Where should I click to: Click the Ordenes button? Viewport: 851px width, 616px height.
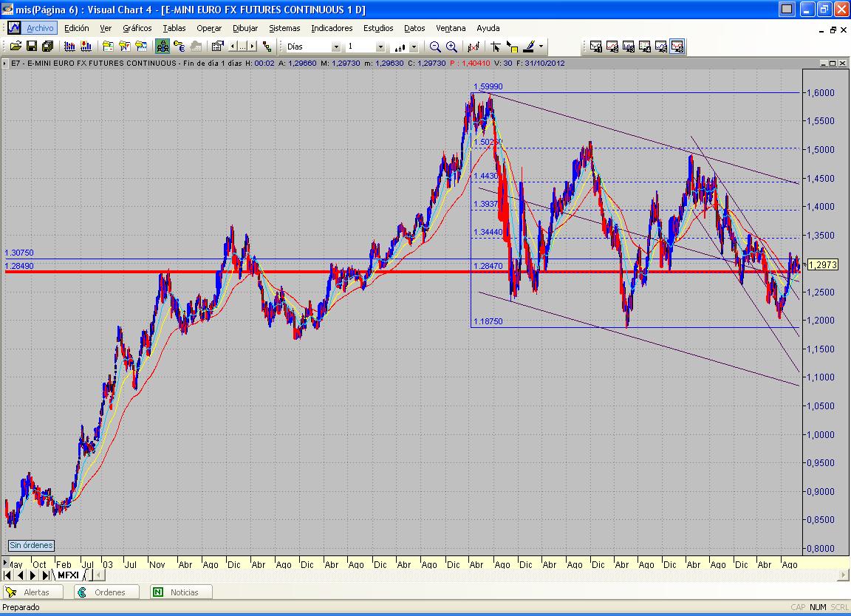pyautogui.click(x=106, y=592)
